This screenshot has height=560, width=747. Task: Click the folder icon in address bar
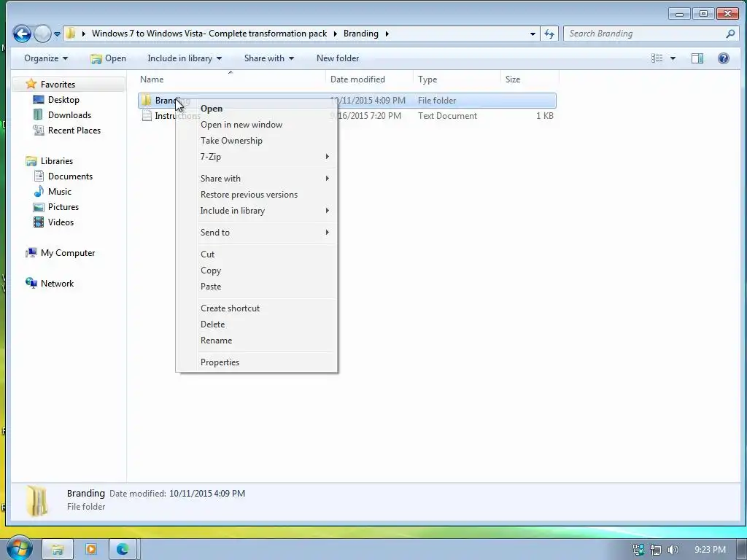tap(71, 34)
